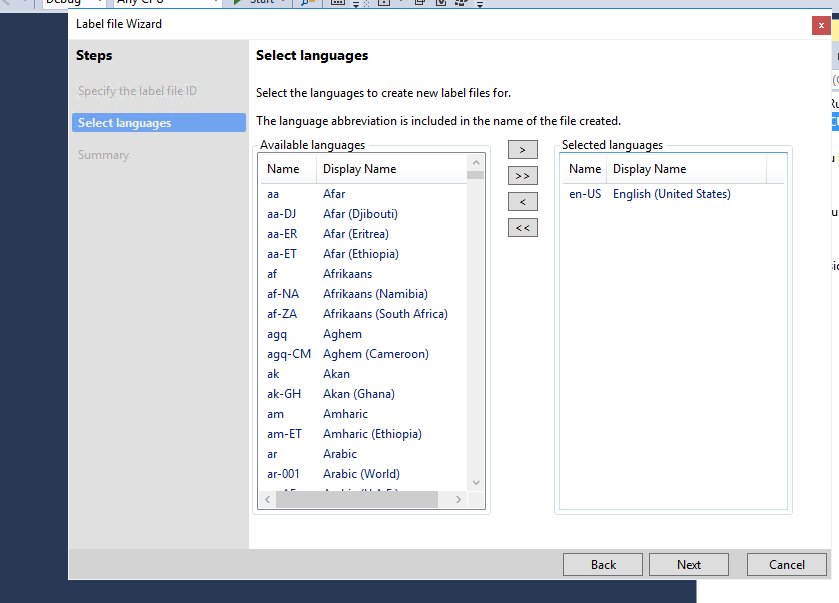
Task: Select the Akan (ak) row
Action: 364,374
